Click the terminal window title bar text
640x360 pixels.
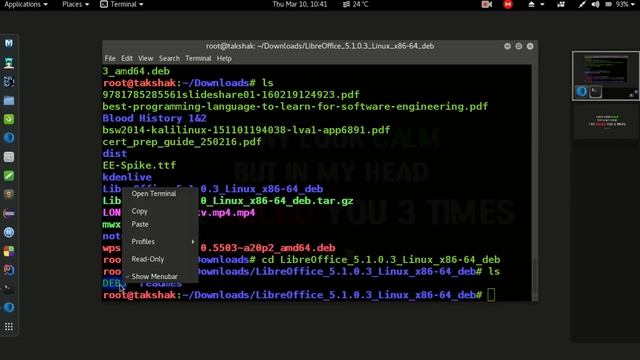[x=320, y=46]
